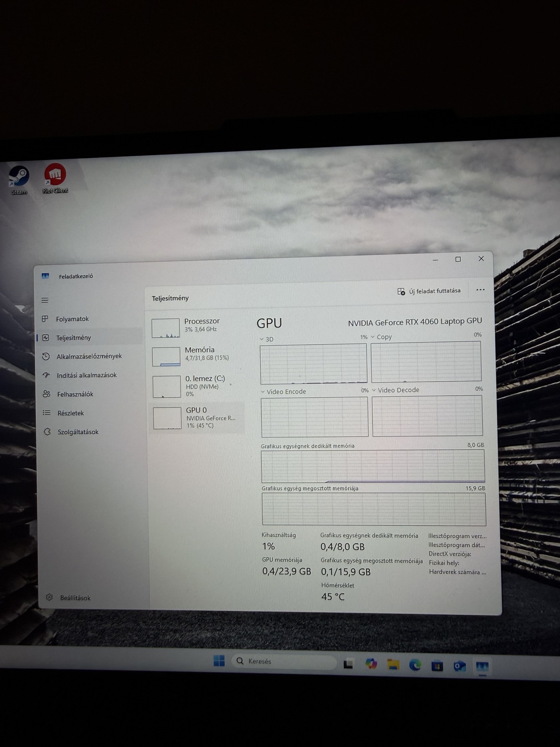Viewport: 560px width, 747px height.
Task: Click the 0,1/15,9 GB shared memory value
Action: point(346,572)
